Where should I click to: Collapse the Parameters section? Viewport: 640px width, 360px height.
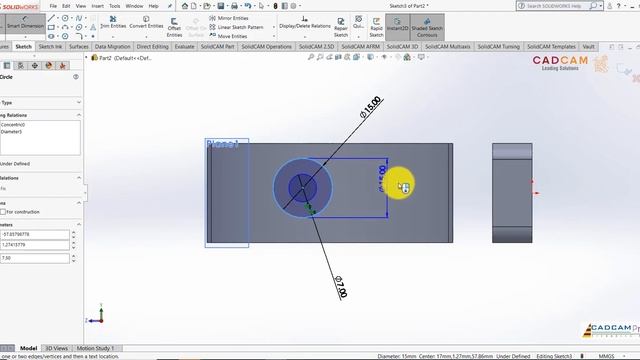pyautogui.click(x=79, y=224)
